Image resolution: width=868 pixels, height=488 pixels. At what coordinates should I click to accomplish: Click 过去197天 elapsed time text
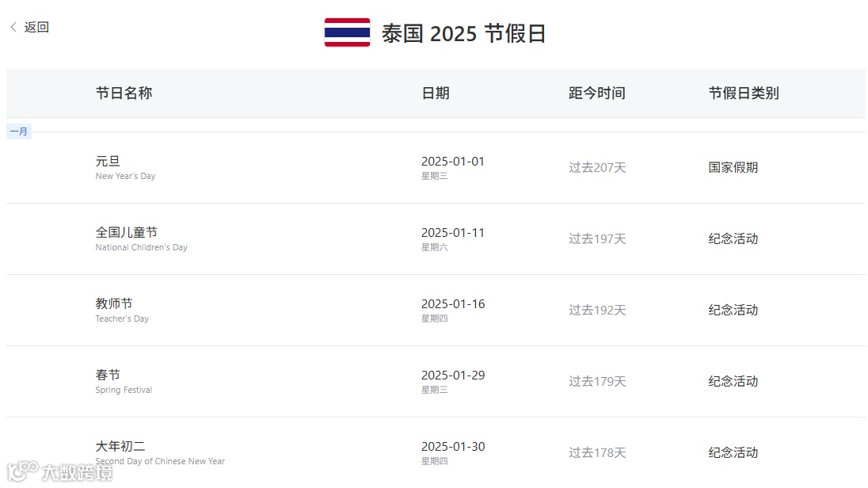pyautogui.click(x=596, y=238)
